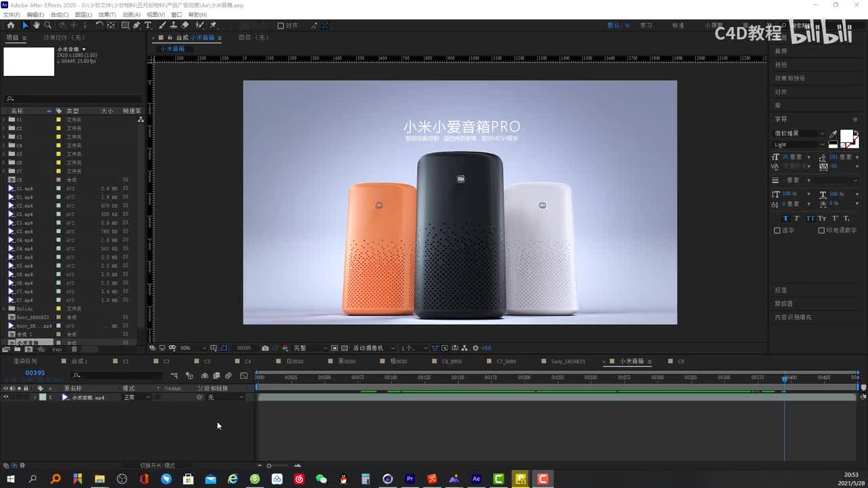This screenshot has width=868, height=488.
Task: Click the 切换开关/模式 button
Action: (x=157, y=466)
